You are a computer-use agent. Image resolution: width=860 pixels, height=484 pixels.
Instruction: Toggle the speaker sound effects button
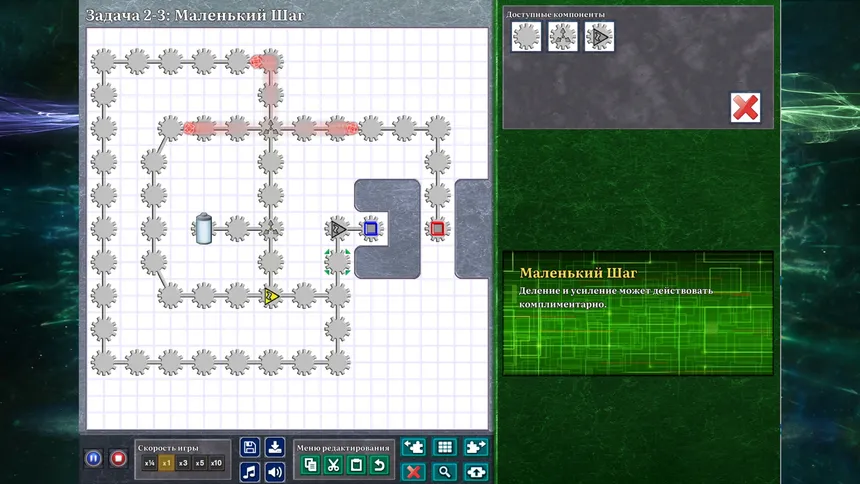275,471
